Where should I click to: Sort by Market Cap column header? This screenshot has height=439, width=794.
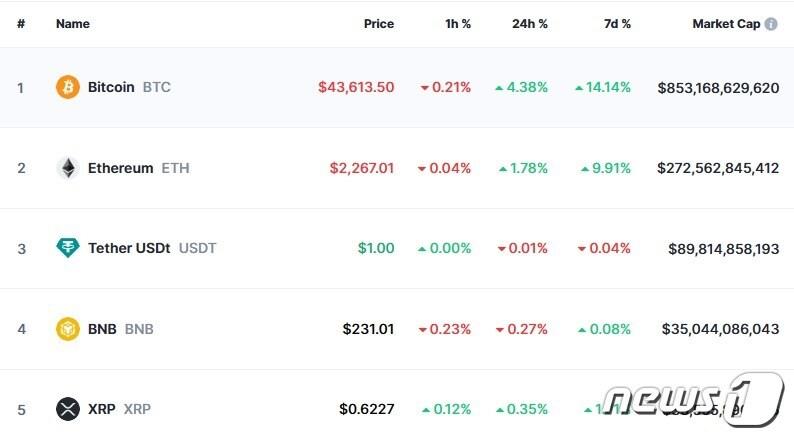pyautogui.click(x=726, y=24)
